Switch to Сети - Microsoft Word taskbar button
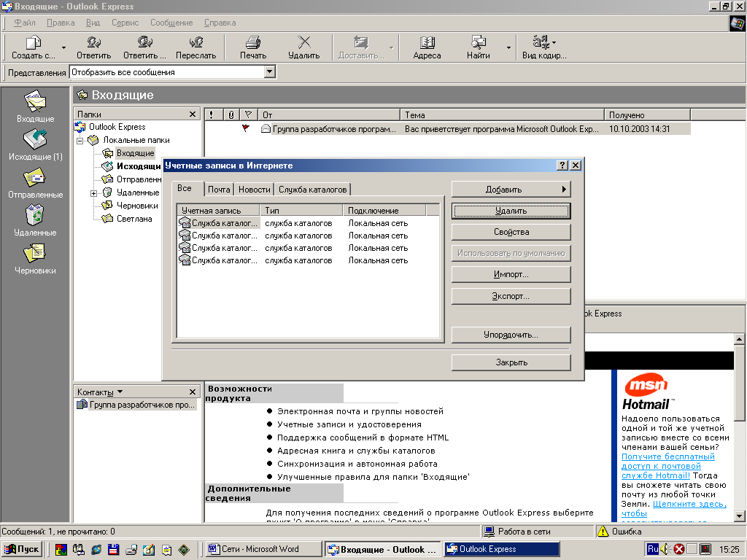The image size is (747, 560). point(264,549)
